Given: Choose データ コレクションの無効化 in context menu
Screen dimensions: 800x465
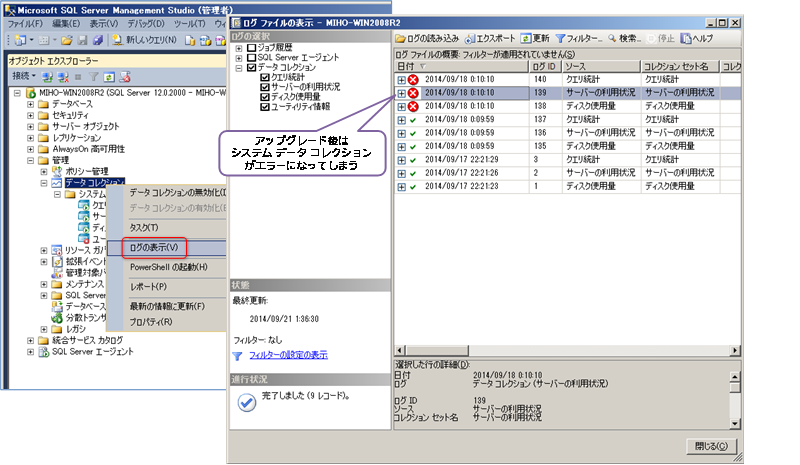Looking at the screenshot, I should click(x=177, y=192).
